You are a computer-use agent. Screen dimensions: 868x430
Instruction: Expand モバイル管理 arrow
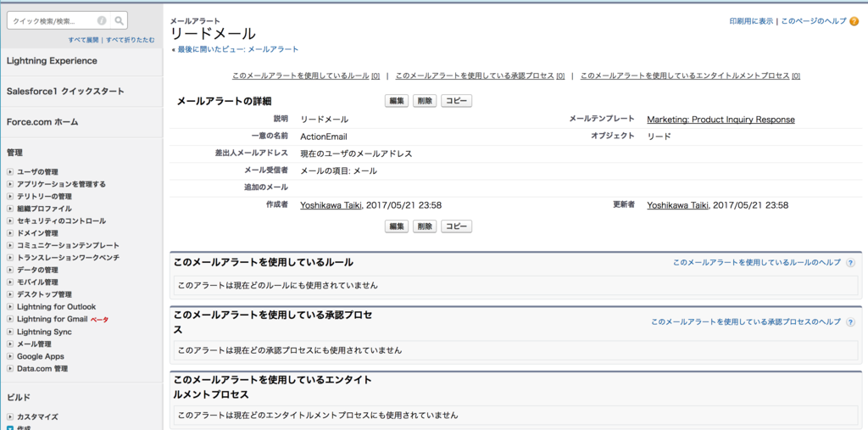[10, 282]
